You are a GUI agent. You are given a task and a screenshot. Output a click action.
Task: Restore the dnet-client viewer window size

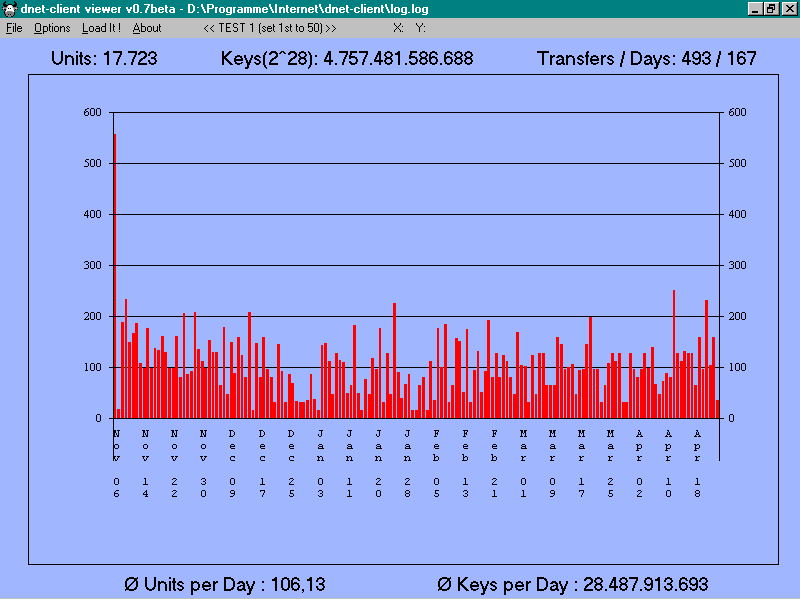click(770, 9)
